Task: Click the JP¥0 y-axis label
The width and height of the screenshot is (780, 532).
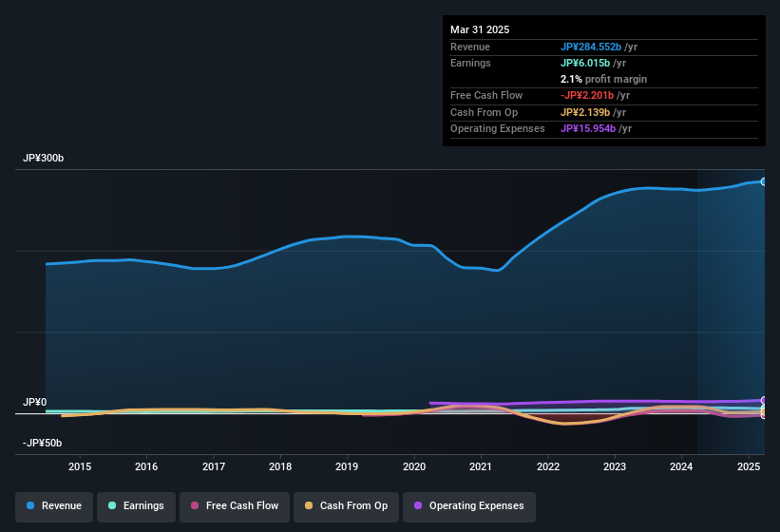Action: tap(35, 402)
